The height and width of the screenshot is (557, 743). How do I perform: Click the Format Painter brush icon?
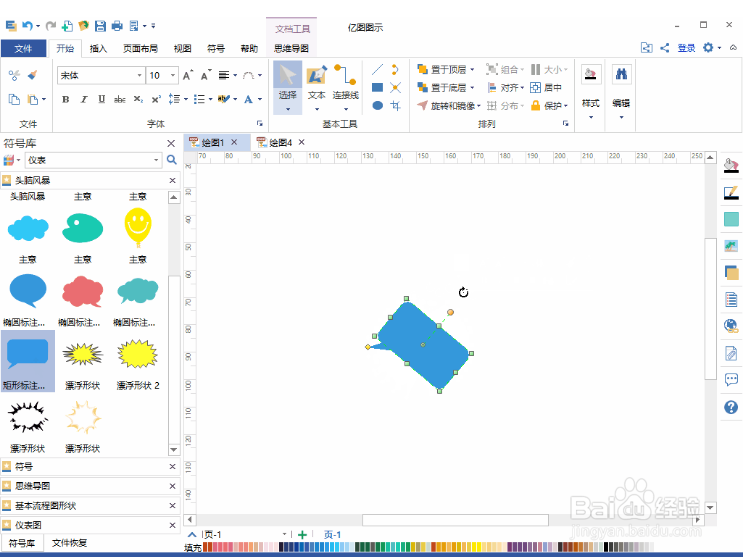(x=32, y=75)
